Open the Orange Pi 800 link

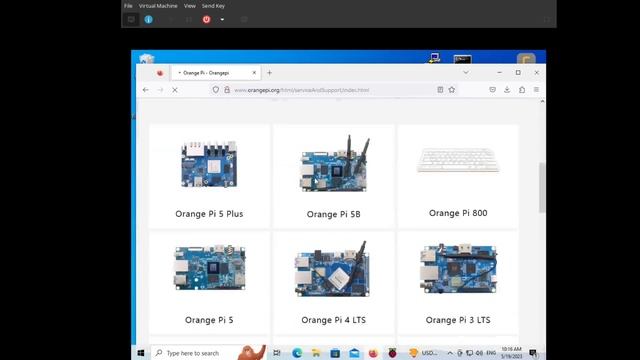point(458,213)
